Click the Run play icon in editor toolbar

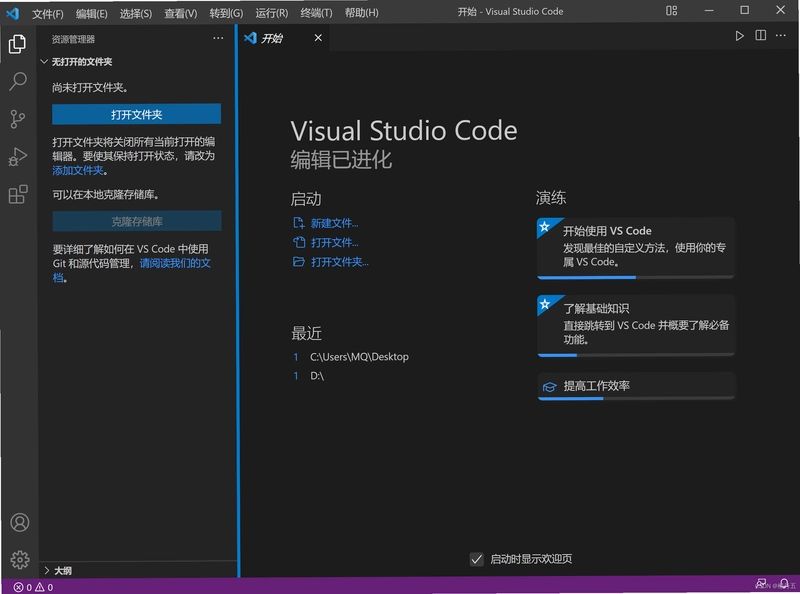tap(739, 36)
